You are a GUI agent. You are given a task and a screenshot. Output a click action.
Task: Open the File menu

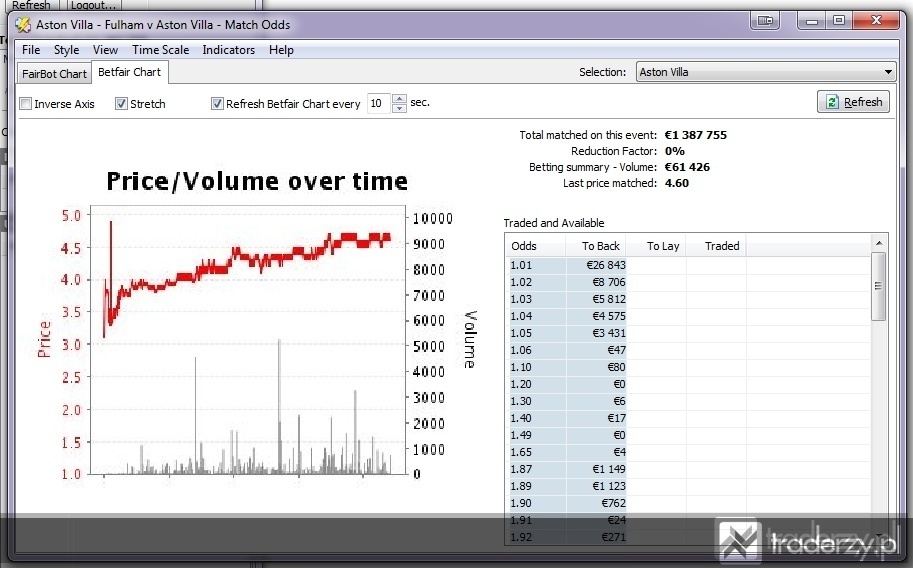tap(31, 50)
